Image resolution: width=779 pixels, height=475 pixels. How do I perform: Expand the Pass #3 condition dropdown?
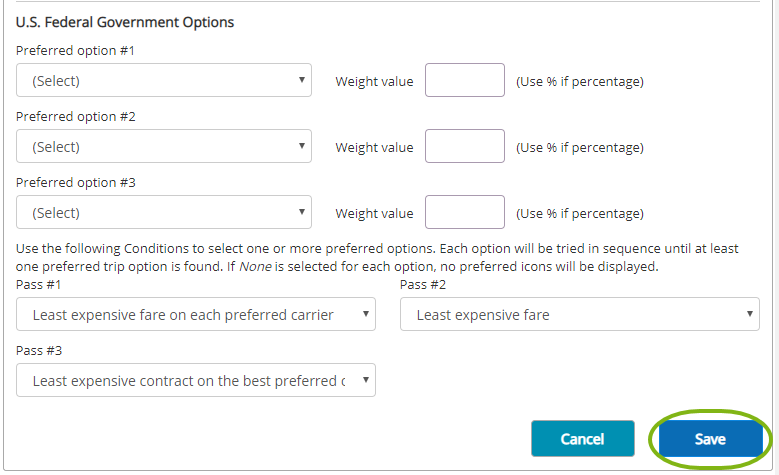(196, 380)
